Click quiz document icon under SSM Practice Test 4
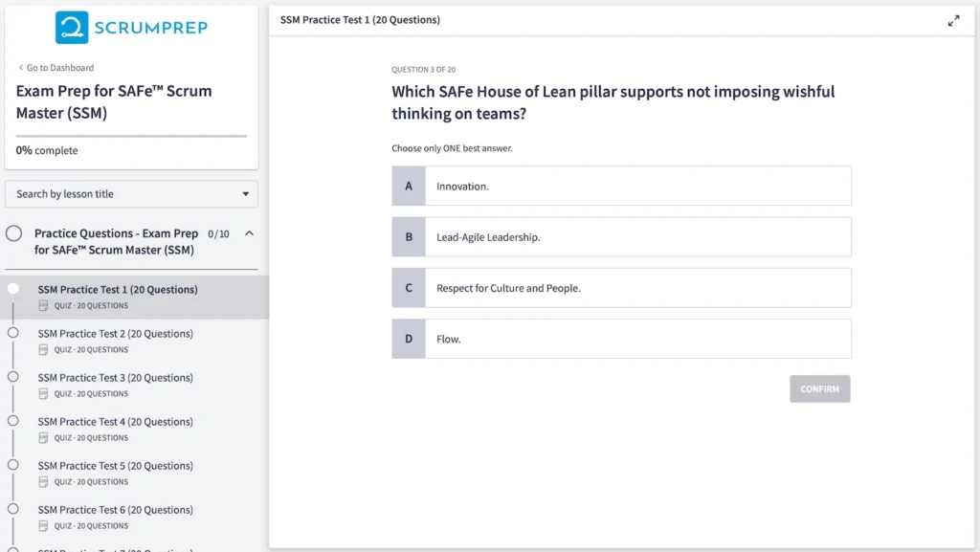 (x=44, y=438)
